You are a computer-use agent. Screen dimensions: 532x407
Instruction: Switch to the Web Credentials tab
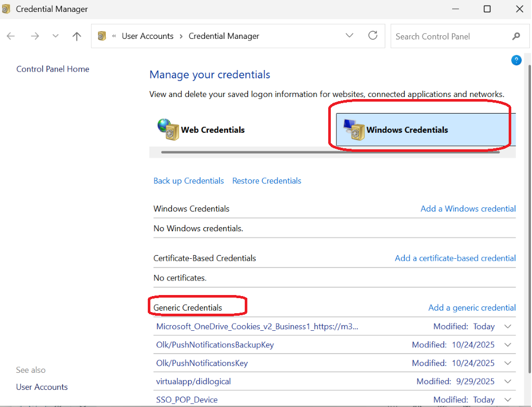click(201, 130)
